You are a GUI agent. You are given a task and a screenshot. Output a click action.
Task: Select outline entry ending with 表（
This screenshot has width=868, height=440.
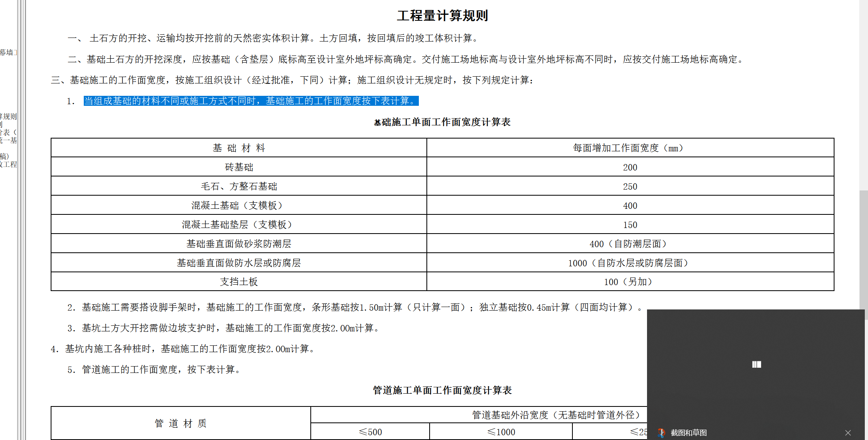click(x=8, y=132)
